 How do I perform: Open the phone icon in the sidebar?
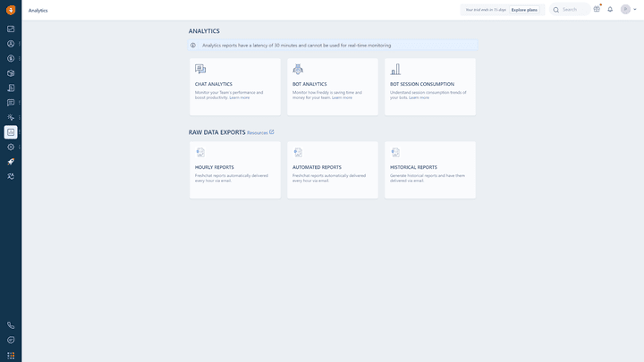point(11,325)
